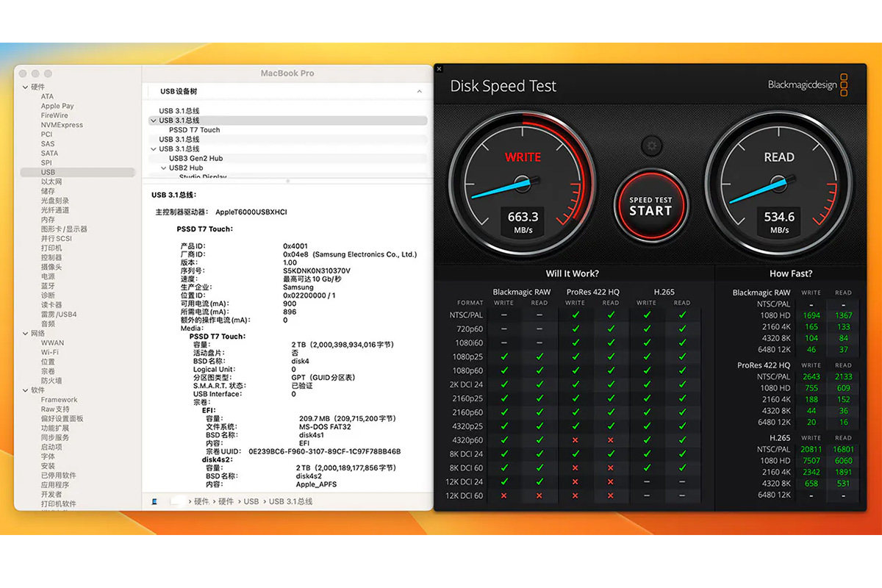The height and width of the screenshot is (588, 882).
Task: Collapse the 软件 section in the sidebar
Action: [x=24, y=390]
